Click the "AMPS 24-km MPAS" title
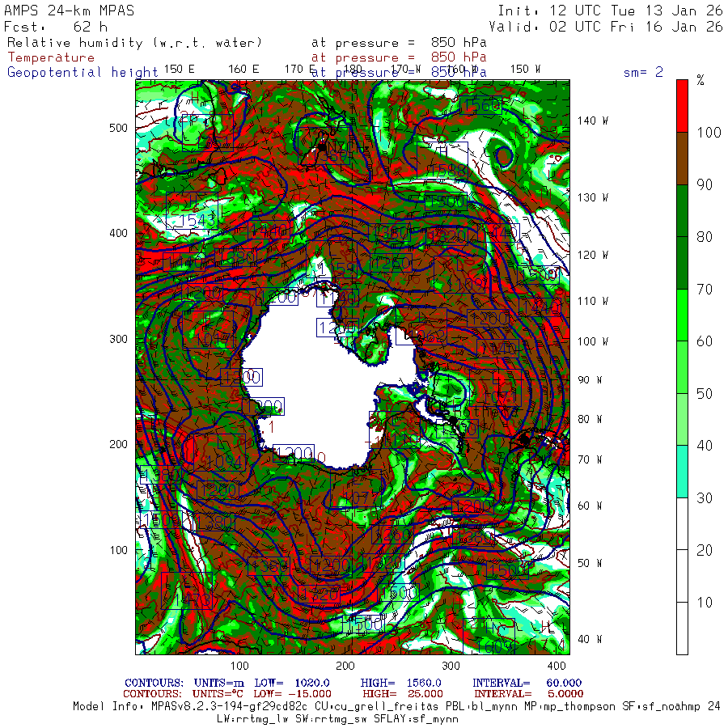This screenshot has height=728, width=728. coord(70,11)
